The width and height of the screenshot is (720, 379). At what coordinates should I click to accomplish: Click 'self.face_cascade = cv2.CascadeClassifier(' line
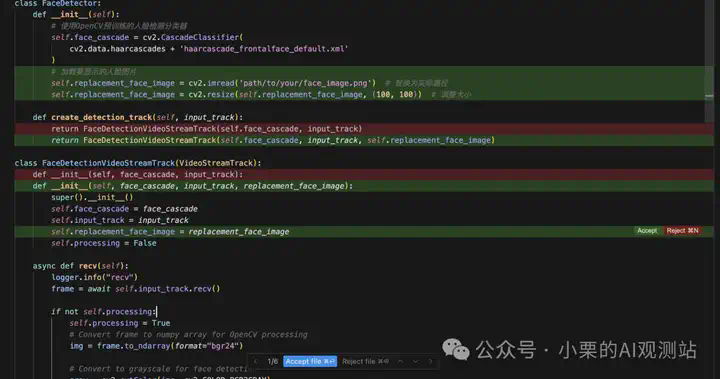[147, 37]
